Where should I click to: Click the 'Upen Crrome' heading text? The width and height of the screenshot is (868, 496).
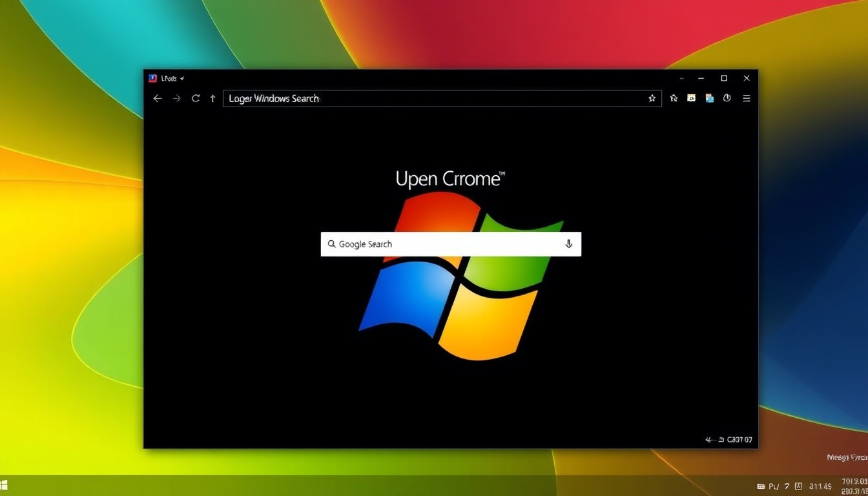point(450,179)
